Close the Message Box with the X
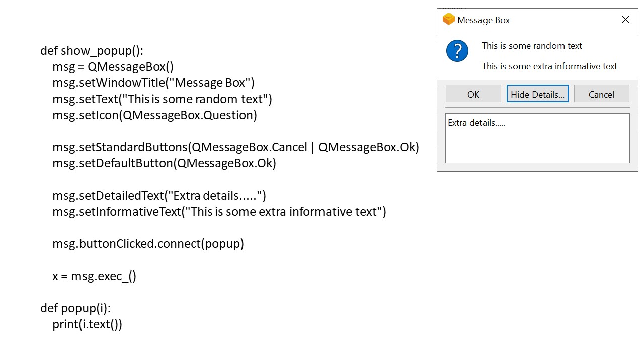This screenshot has height=362, width=644. pos(625,20)
